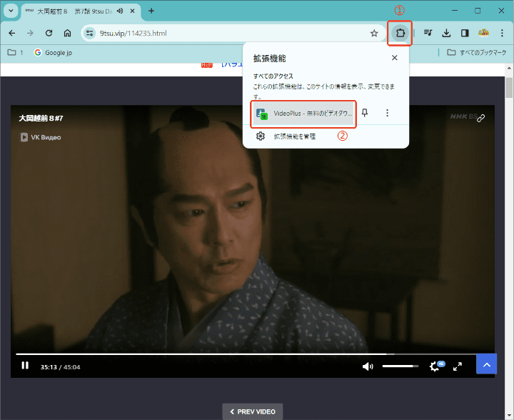Open the VK Видео logo link
This screenshot has height=420, width=514.
(x=40, y=137)
